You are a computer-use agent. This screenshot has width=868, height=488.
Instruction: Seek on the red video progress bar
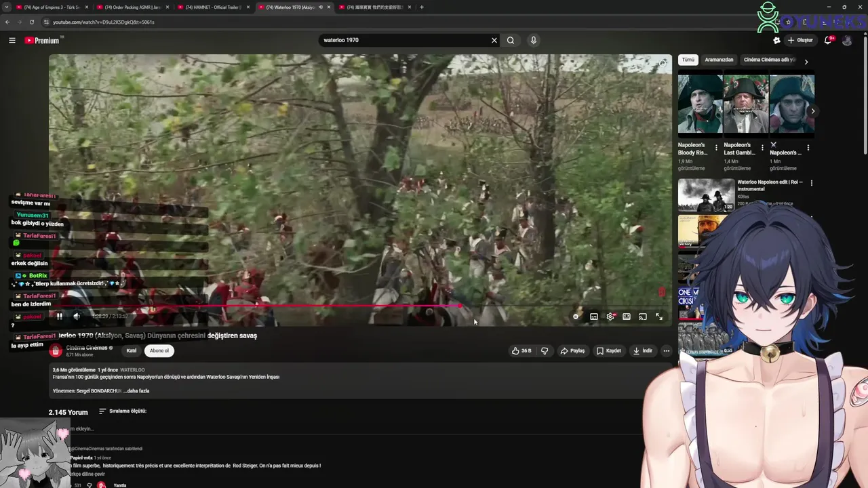pos(360,306)
